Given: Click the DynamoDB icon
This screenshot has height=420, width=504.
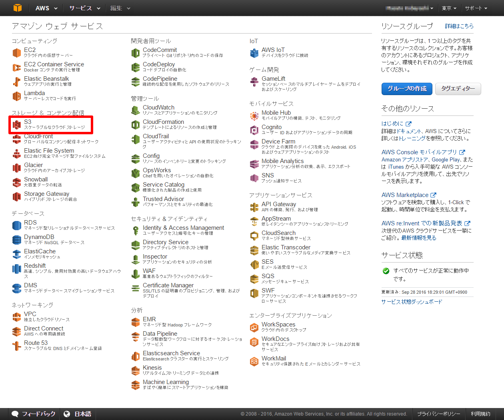Looking at the screenshot, I should (x=16, y=240).
